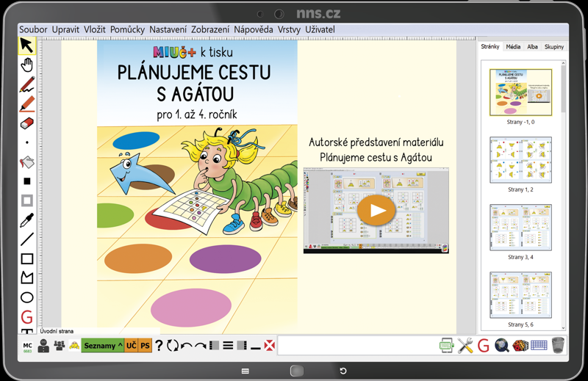Open the dice tool icon
The width and height of the screenshot is (588, 381).
[x=520, y=346]
